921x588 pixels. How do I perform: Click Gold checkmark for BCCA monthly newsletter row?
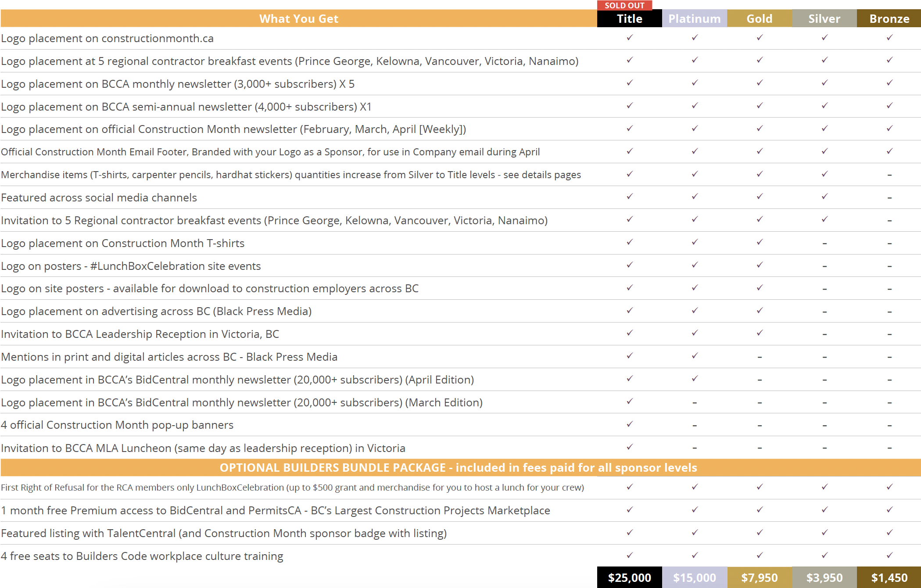760,83
